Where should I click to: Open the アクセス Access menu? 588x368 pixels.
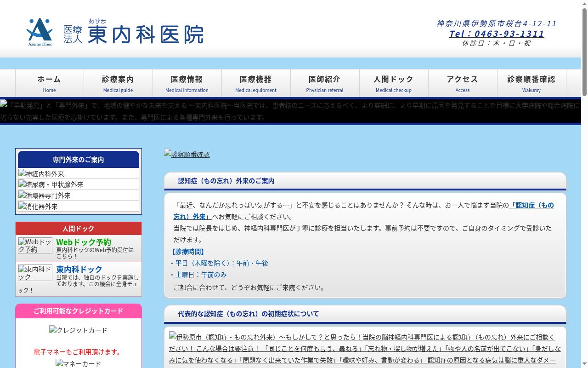(x=463, y=83)
